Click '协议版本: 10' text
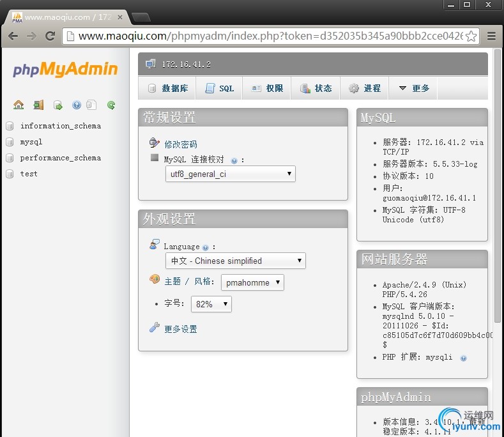The height and width of the screenshot is (437, 504). point(408,176)
